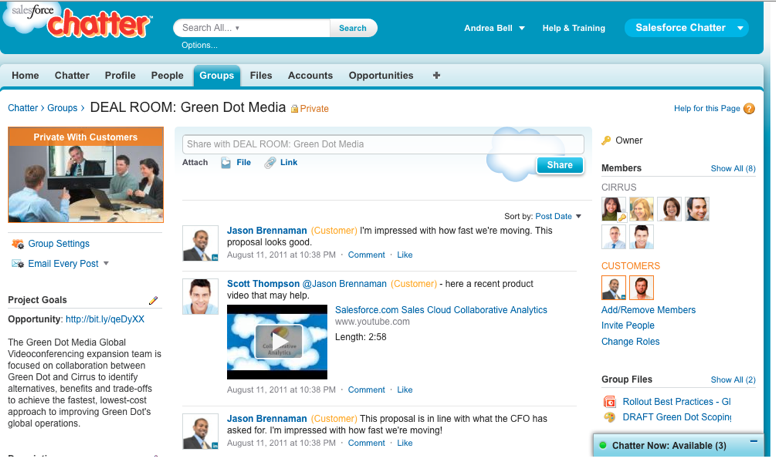The width and height of the screenshot is (776, 459).
Task: Open Help & Training link
Action: pyautogui.click(x=574, y=28)
